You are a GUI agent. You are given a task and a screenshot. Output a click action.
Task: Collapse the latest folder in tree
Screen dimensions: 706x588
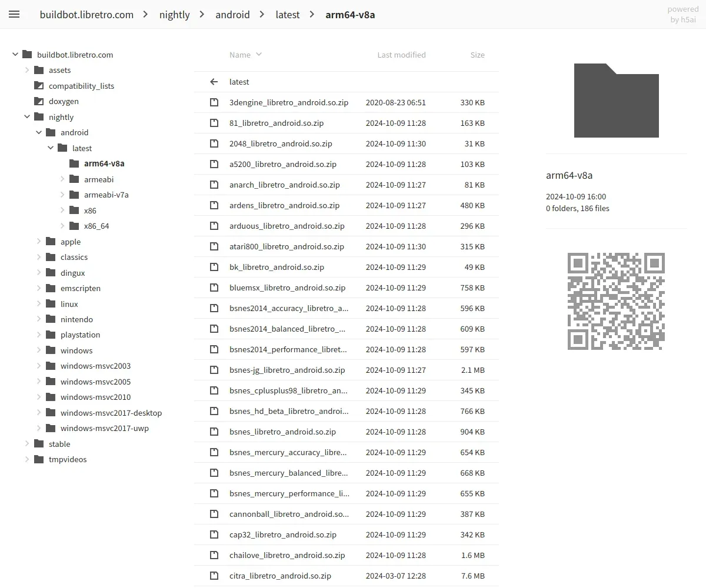(x=51, y=148)
